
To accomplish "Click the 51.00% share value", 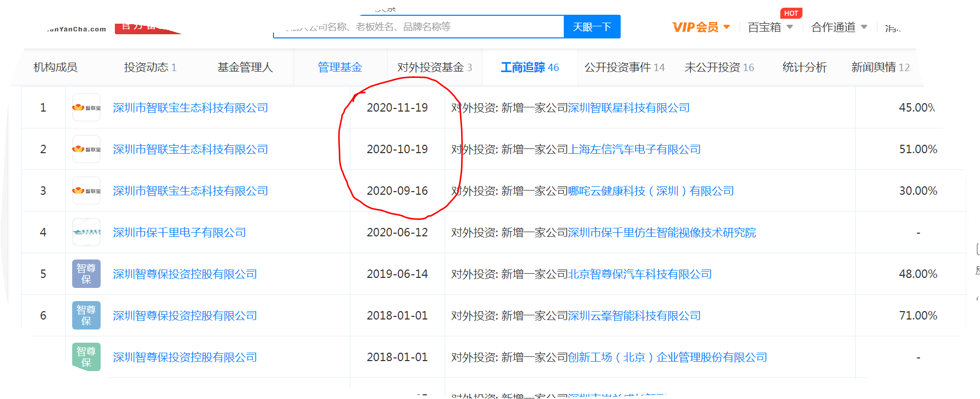I will click(x=918, y=149).
